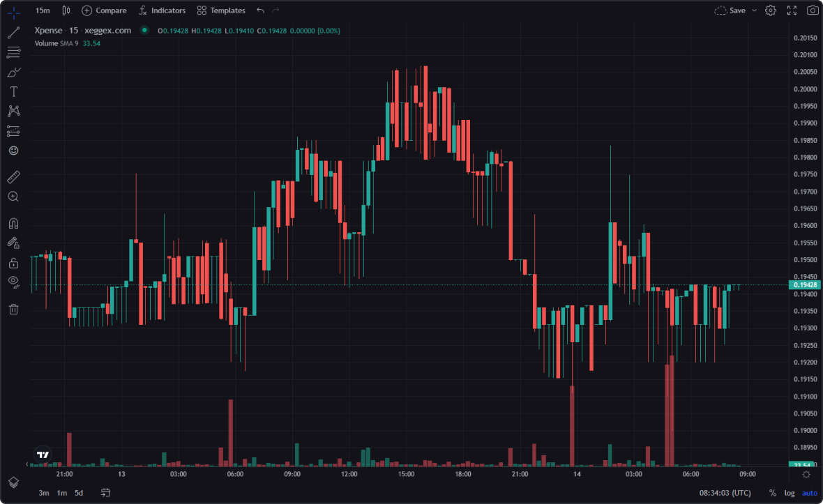Hide all drawings with the eye icon
The height and width of the screenshot is (504, 823).
(x=13, y=282)
